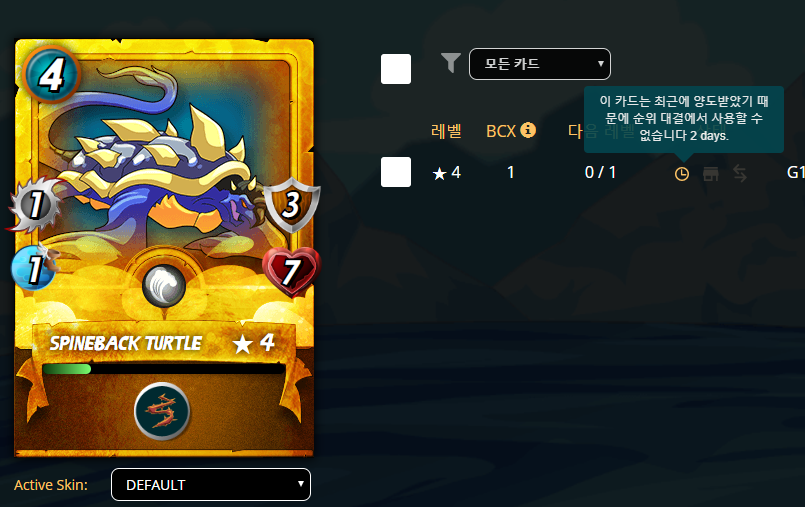Click the speed 1 icon
This screenshot has width=805, height=507.
pyautogui.click(x=35, y=268)
